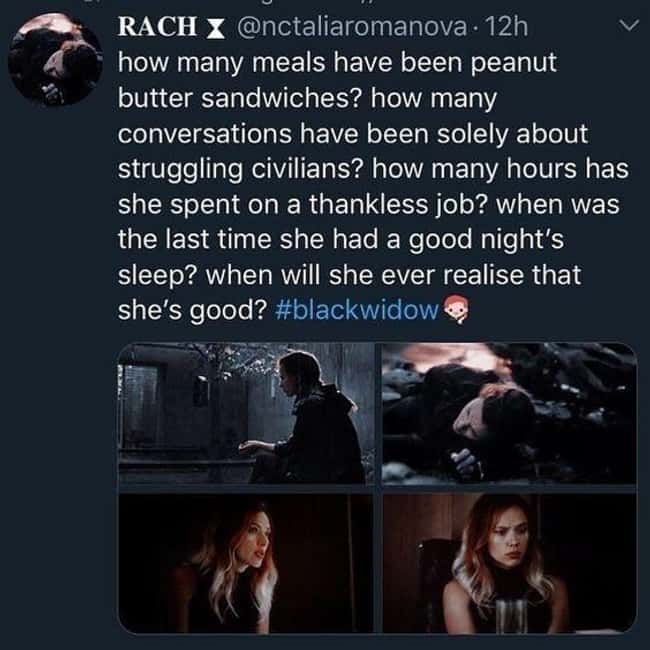Click "she's good?" at the tweet's end

point(192,310)
